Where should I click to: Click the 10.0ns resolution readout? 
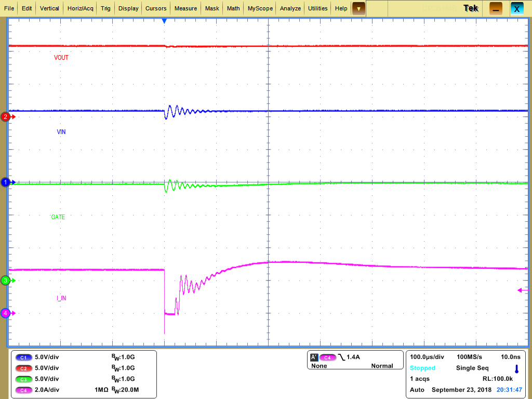point(511,357)
